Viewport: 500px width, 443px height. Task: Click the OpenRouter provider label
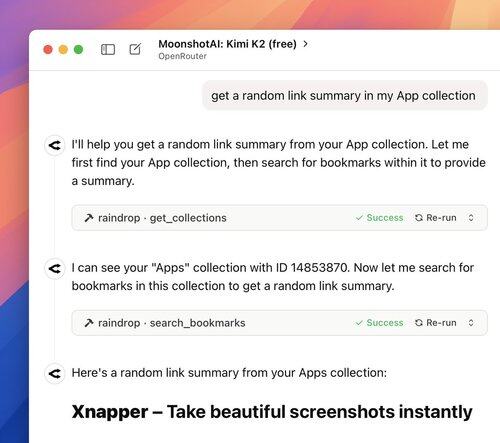182,56
